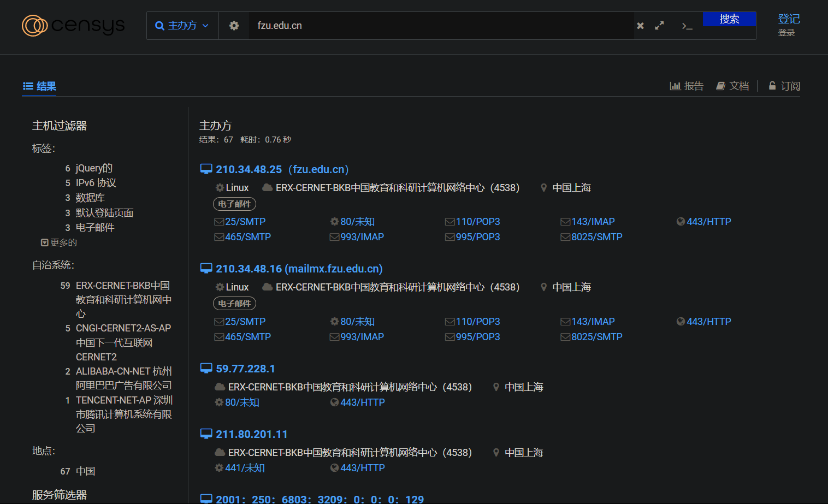Filter by jQuery的 label
Screen dimensions: 828x504
point(94,168)
